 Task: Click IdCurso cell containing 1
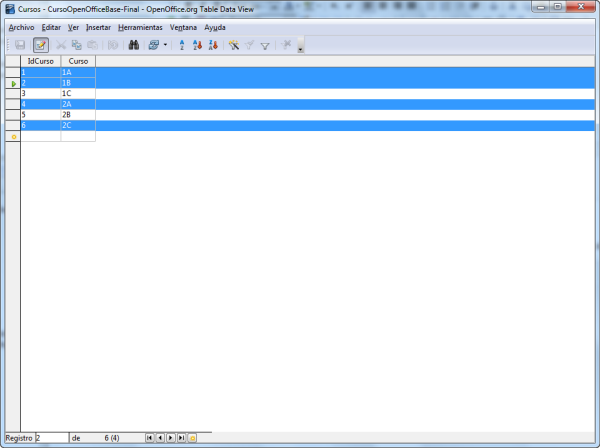pyautogui.click(x=41, y=72)
